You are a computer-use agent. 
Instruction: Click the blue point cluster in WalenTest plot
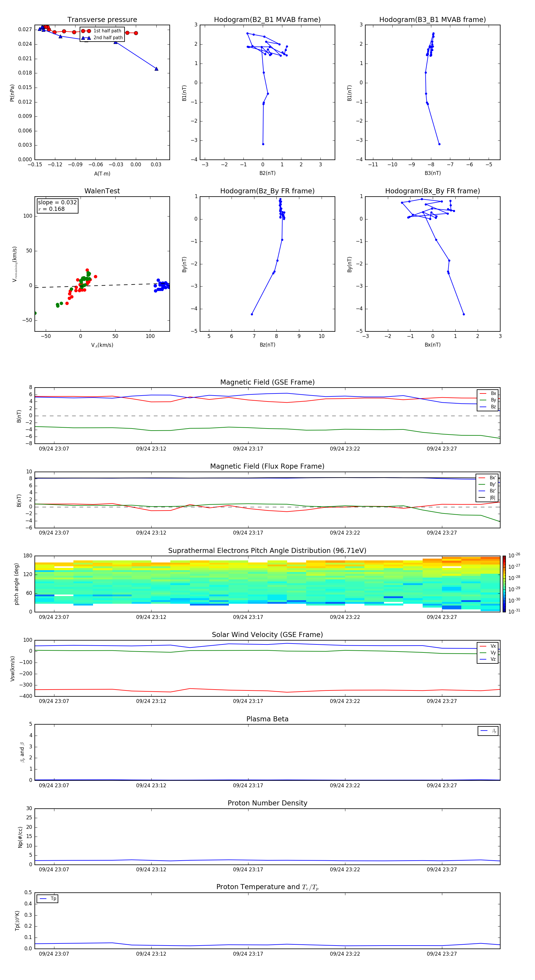pos(161,285)
